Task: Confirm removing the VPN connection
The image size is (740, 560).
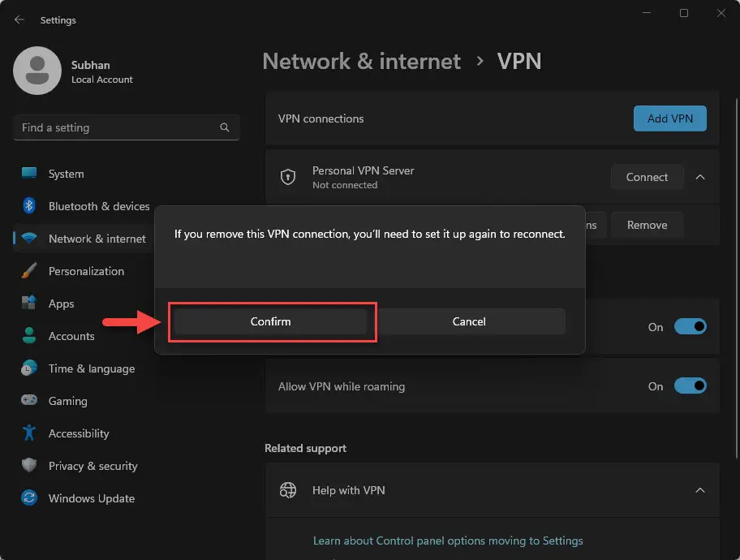Action: pos(271,321)
